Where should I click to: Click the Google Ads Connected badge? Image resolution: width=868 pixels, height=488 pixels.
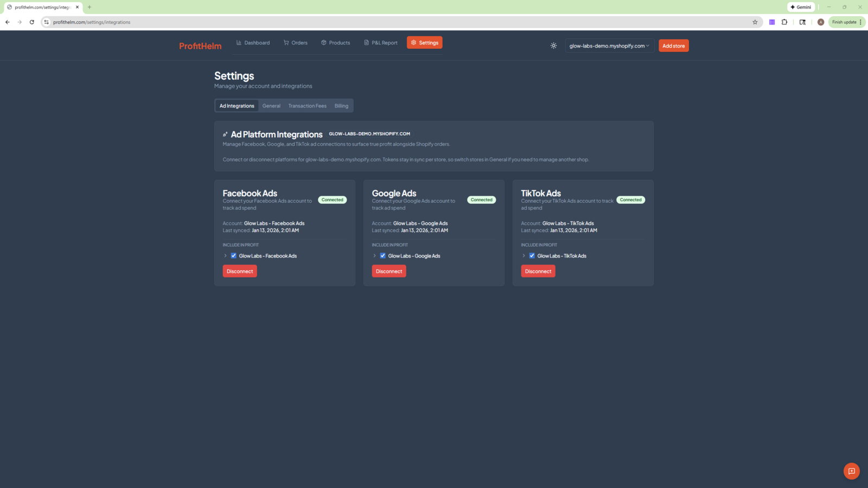click(482, 200)
